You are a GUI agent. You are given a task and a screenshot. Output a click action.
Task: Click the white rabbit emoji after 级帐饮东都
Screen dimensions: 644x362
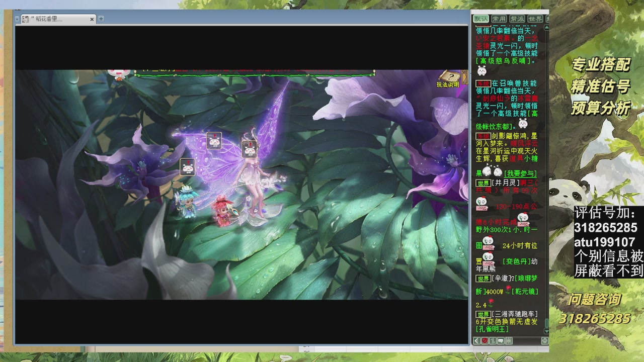[523, 123]
